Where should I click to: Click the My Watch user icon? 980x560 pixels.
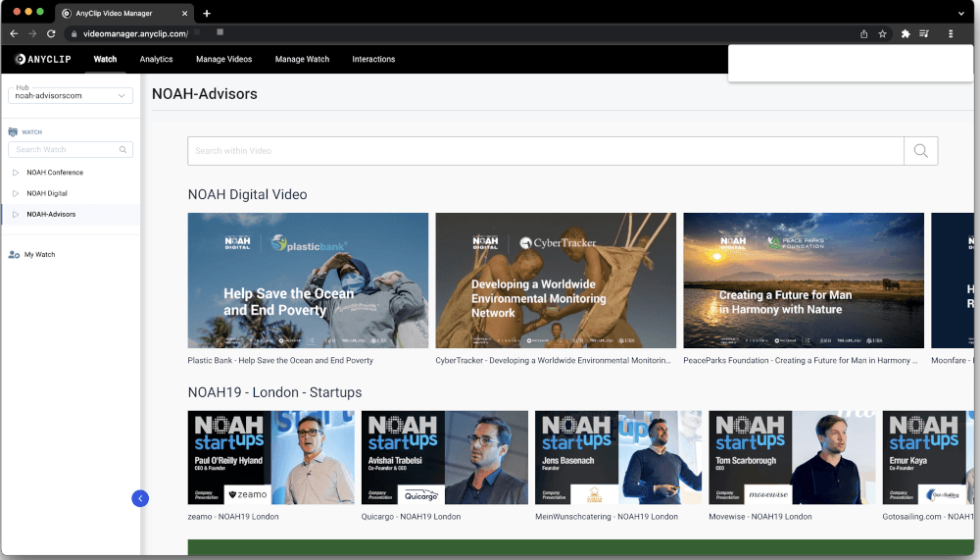pyautogui.click(x=14, y=255)
